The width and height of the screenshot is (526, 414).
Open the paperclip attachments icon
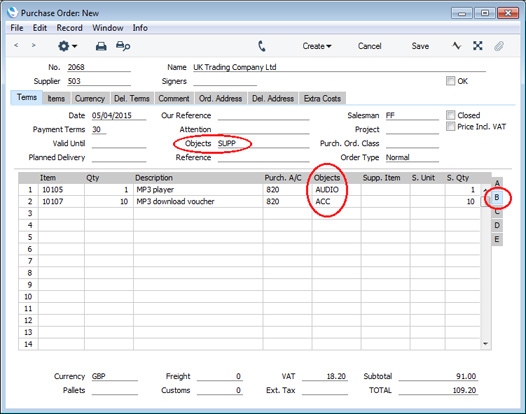499,46
